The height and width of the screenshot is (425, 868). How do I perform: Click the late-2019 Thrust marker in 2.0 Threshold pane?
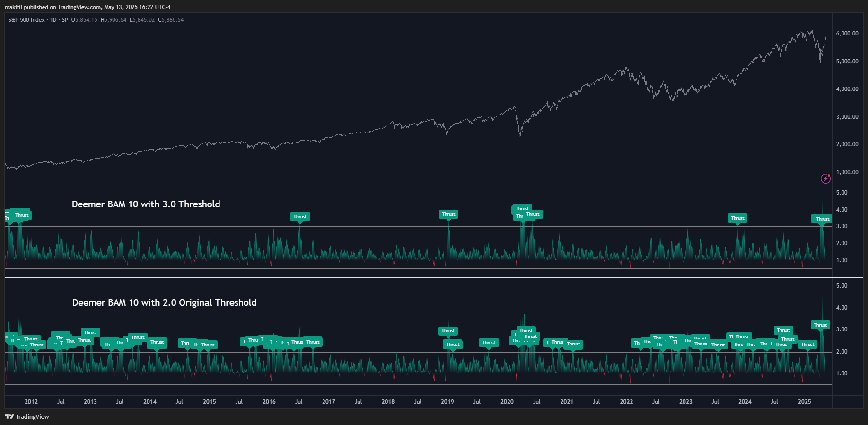pyautogui.click(x=489, y=343)
